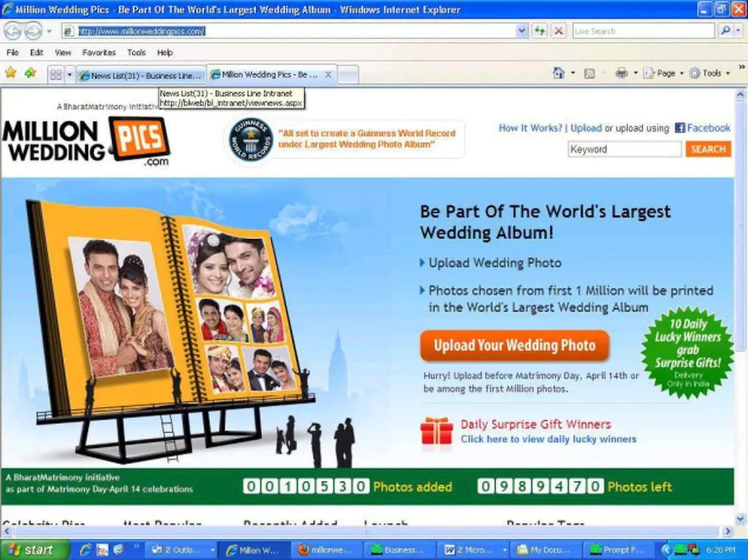Image resolution: width=748 pixels, height=560 pixels.
Task: Open the View menu
Action: [x=63, y=53]
